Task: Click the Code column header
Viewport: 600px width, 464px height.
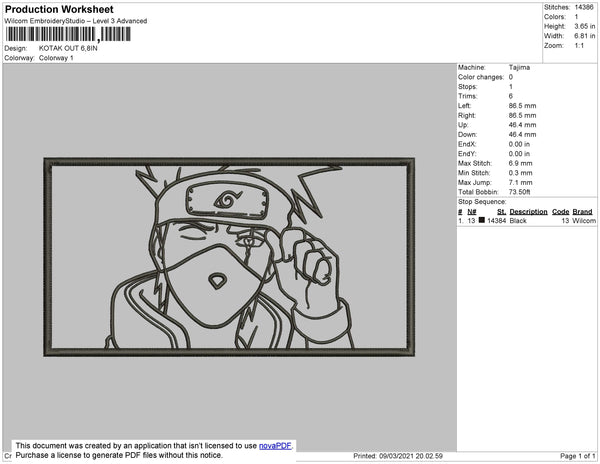Action: click(x=560, y=212)
